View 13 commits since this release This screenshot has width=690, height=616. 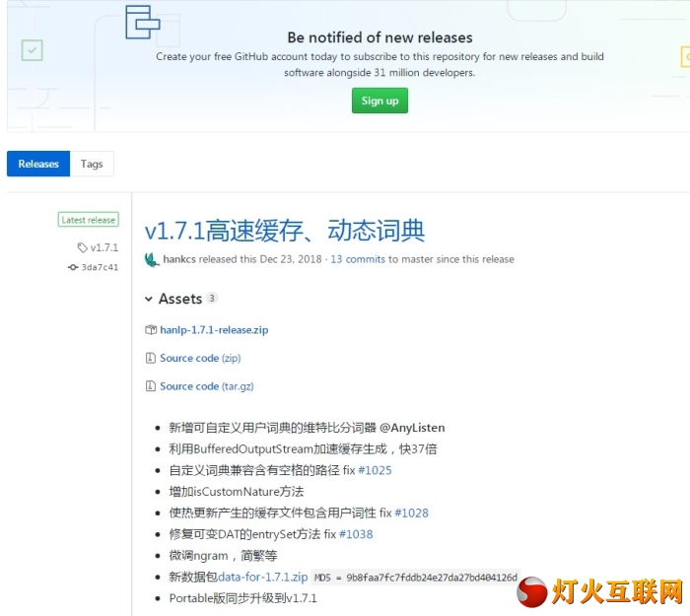tap(358, 259)
